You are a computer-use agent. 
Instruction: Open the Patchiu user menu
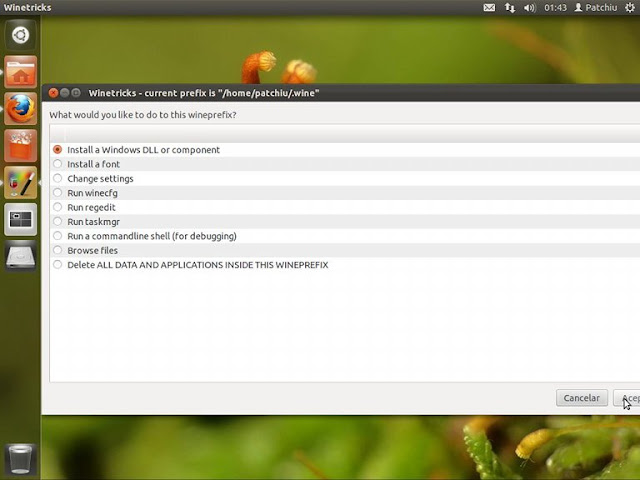tap(596, 7)
